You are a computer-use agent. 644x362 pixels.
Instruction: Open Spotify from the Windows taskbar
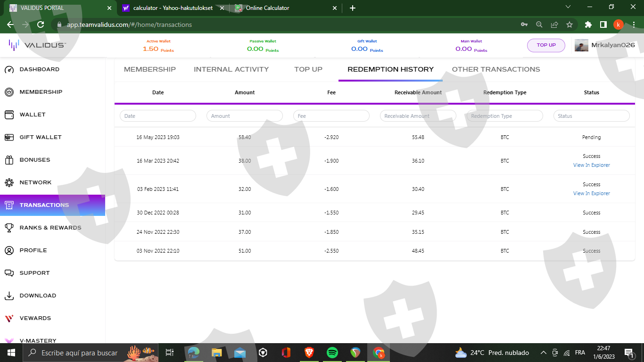pos(332,353)
